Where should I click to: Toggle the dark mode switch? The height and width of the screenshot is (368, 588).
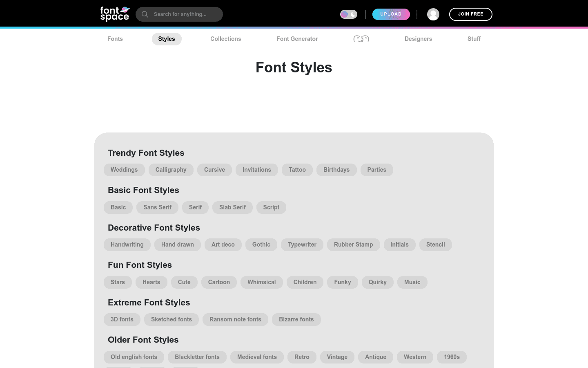(349, 14)
